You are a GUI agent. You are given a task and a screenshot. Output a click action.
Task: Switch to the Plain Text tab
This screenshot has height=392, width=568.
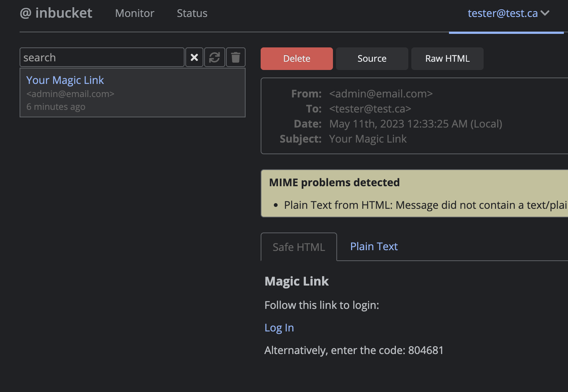[373, 246]
